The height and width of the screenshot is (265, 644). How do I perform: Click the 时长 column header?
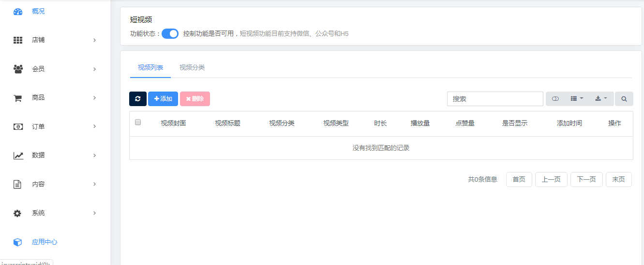click(x=380, y=124)
